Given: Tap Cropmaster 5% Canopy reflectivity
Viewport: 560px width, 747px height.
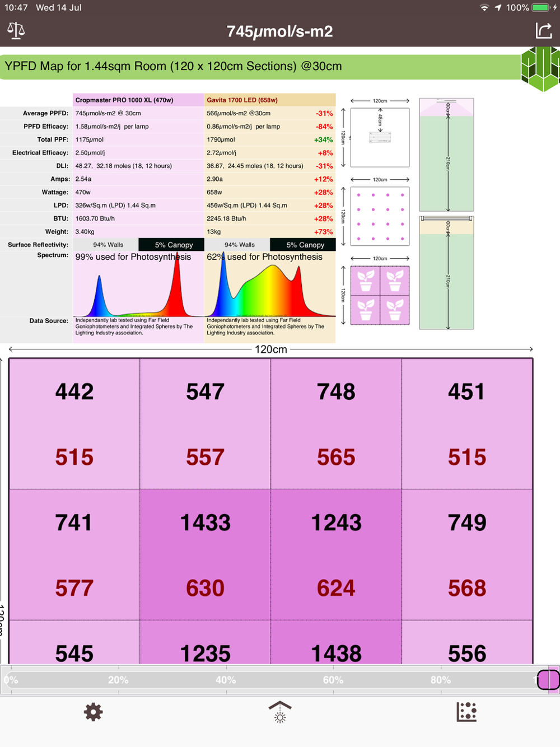Looking at the screenshot, I should (171, 245).
